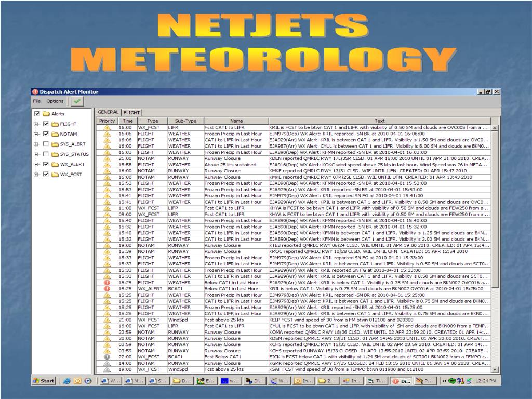Click the 'KDSM reported QMRLC' alert text

point(379,338)
